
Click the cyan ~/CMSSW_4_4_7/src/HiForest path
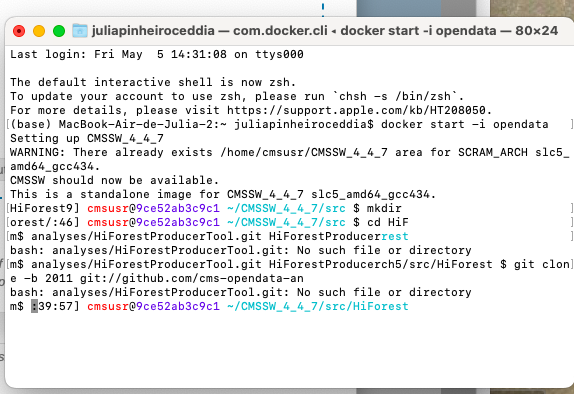pos(317,306)
